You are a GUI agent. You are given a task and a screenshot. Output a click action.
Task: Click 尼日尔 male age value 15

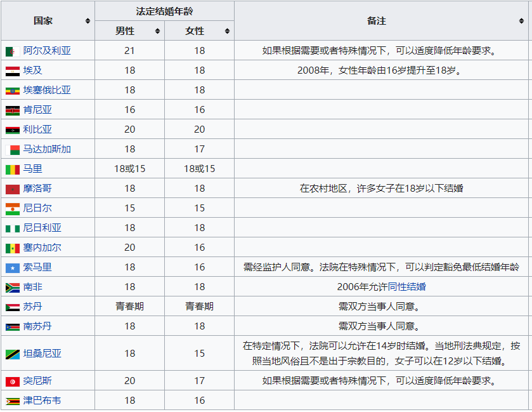point(129,208)
